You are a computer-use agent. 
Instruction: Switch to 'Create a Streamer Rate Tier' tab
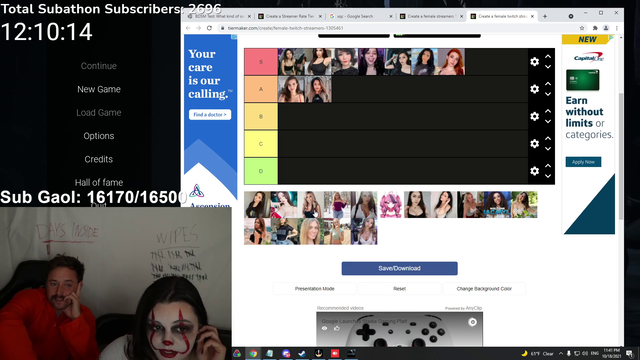click(x=290, y=16)
